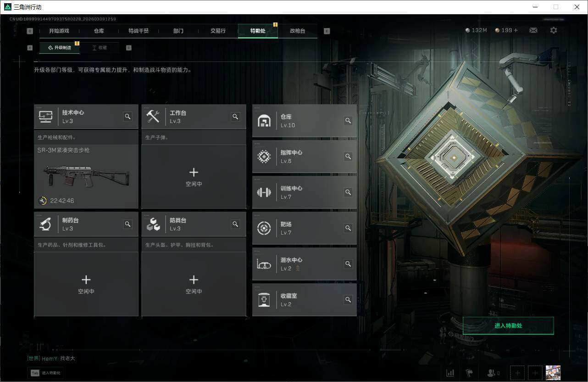This screenshot has height=382, width=588.
Task: Click the flag icon in bottom bar
Action: (x=469, y=373)
